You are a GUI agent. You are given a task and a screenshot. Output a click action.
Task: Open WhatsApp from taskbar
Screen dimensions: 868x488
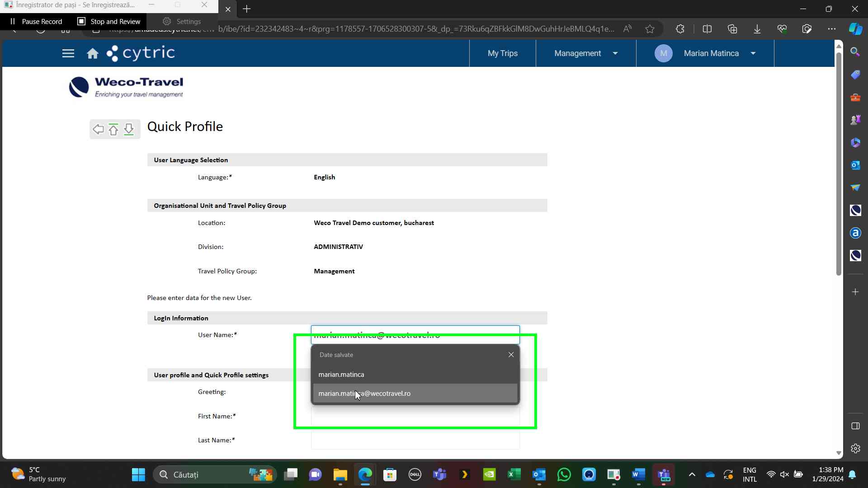pos(564,474)
